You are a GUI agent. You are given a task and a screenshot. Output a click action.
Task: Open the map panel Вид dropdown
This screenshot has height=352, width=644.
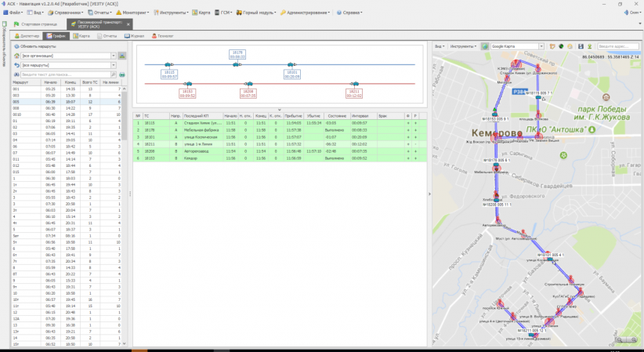[x=440, y=46]
